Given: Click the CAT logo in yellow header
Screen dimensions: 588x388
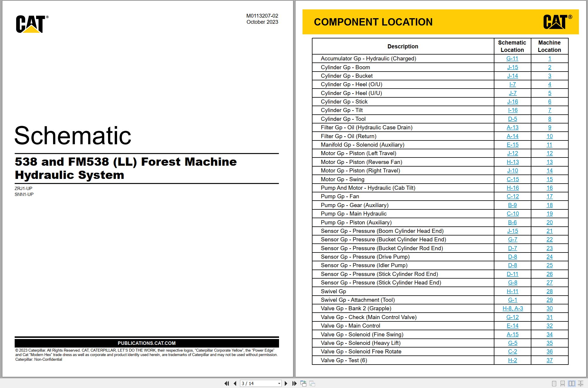Looking at the screenshot, I should click(x=557, y=22).
